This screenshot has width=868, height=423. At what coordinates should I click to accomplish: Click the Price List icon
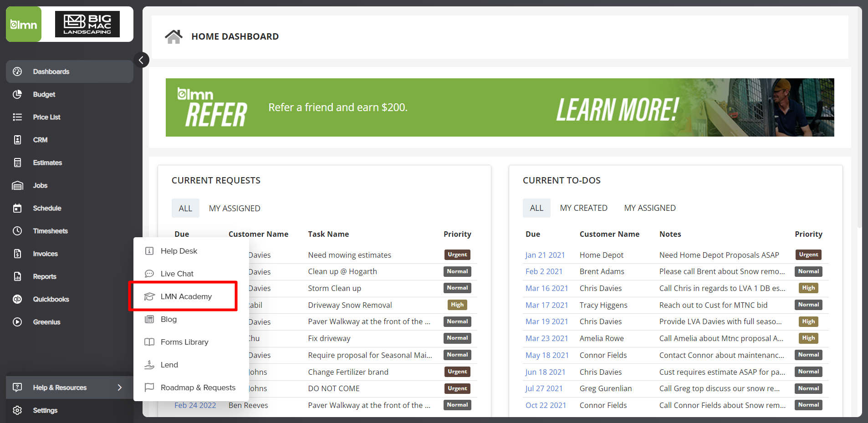pos(17,117)
